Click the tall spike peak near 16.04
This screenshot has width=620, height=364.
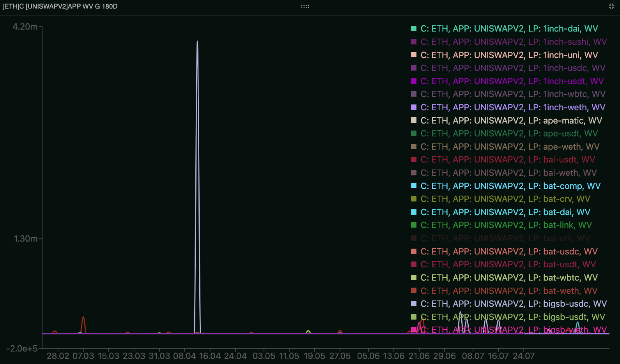coord(197,41)
